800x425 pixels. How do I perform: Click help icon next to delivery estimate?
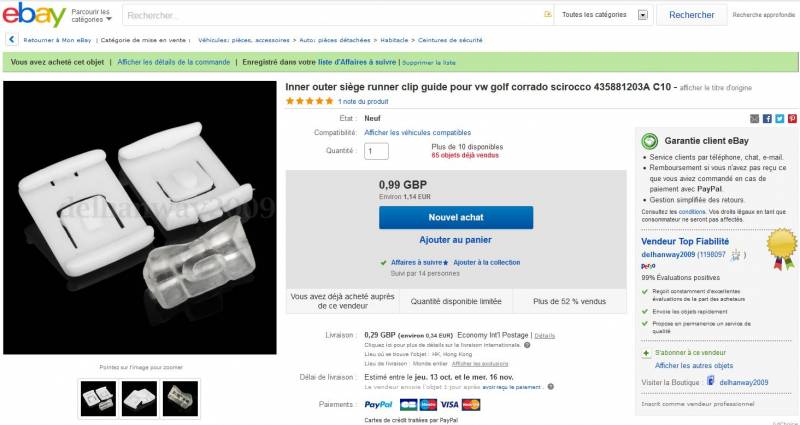(551, 387)
